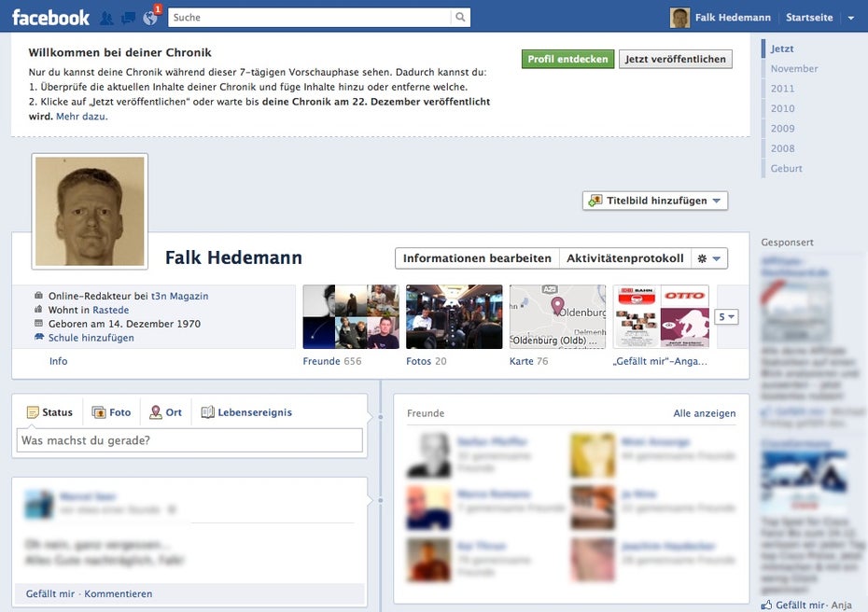Jump to November in timeline
Viewport: 868px width, 612px height.
[794, 69]
